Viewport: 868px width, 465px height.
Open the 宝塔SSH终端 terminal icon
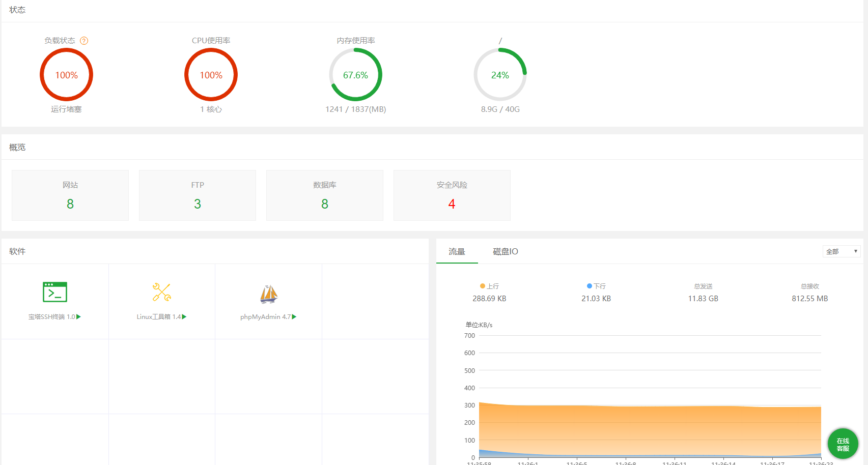(x=55, y=292)
